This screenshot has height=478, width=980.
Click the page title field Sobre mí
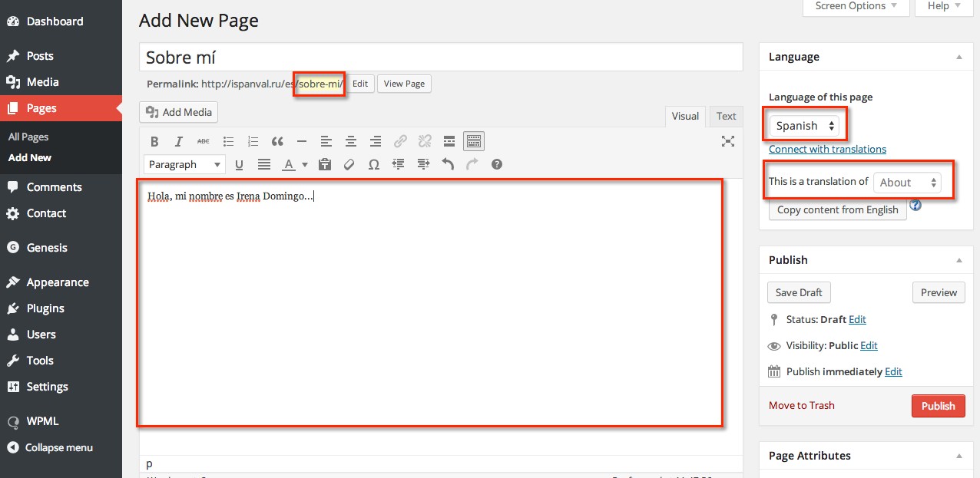coord(440,58)
